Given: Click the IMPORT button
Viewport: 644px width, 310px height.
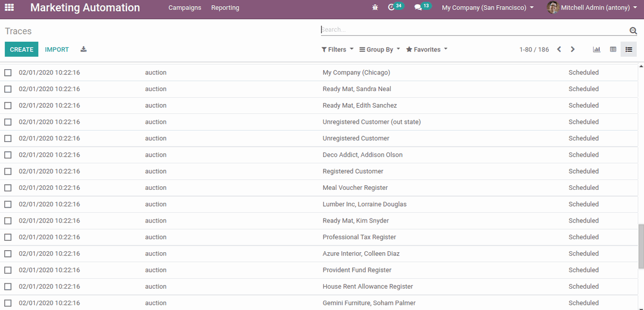Looking at the screenshot, I should pos(57,49).
